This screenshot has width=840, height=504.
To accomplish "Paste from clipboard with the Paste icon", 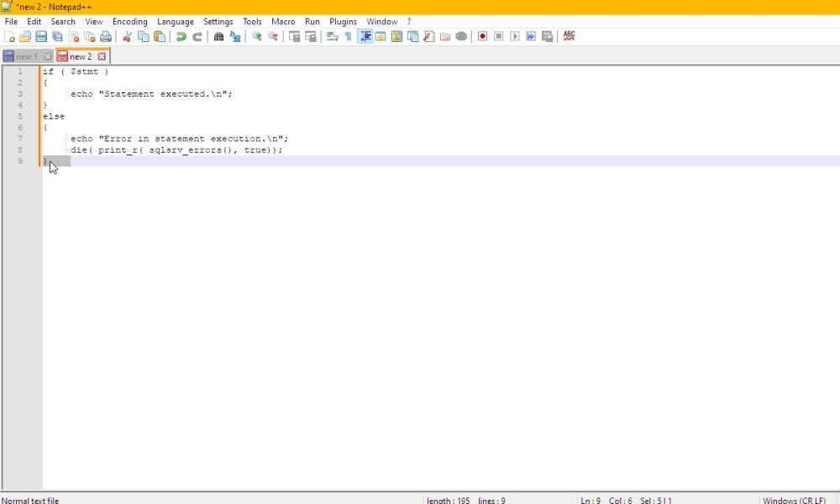I will point(160,36).
